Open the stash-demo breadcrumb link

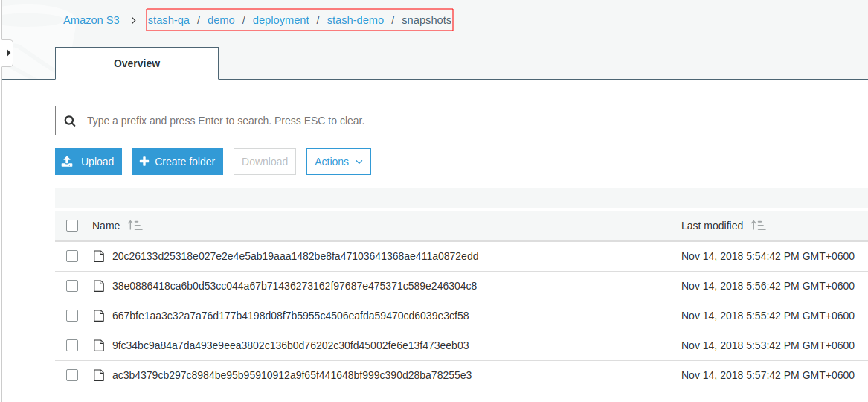coord(356,21)
